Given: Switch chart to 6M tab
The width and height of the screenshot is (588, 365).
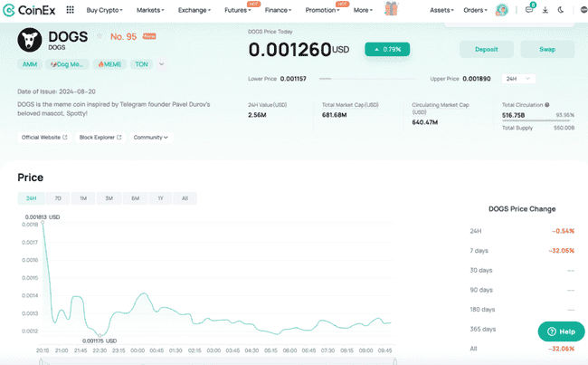Looking at the screenshot, I should (x=136, y=198).
